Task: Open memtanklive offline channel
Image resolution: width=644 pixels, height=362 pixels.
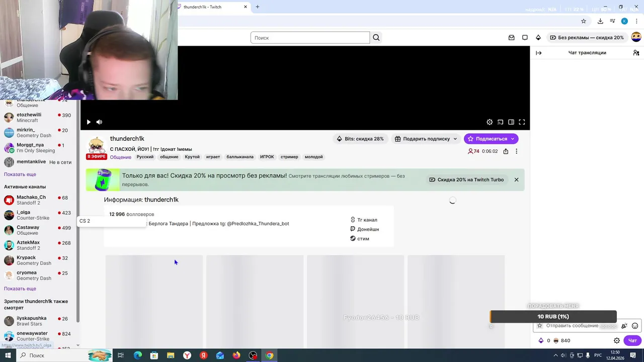Action: [38, 162]
